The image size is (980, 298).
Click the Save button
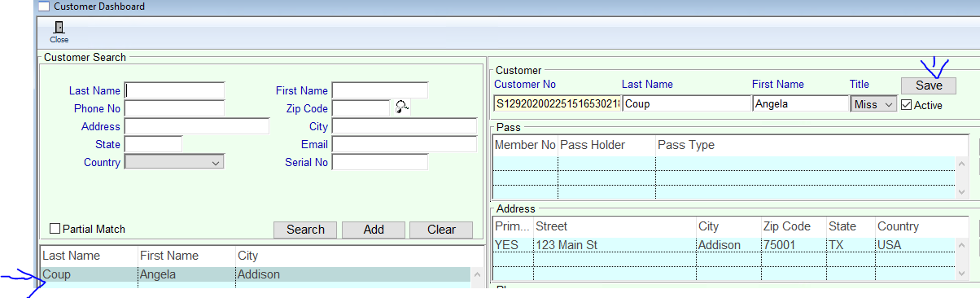tap(929, 85)
